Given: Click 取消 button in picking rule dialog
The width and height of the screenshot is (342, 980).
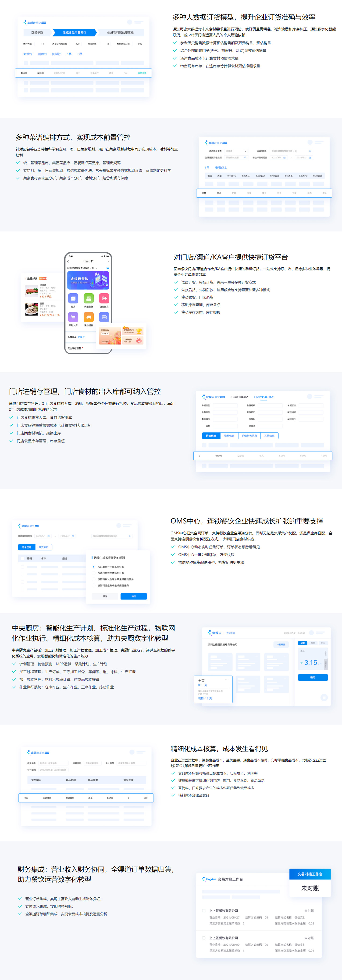Looking at the screenshot, I should tap(105, 596).
